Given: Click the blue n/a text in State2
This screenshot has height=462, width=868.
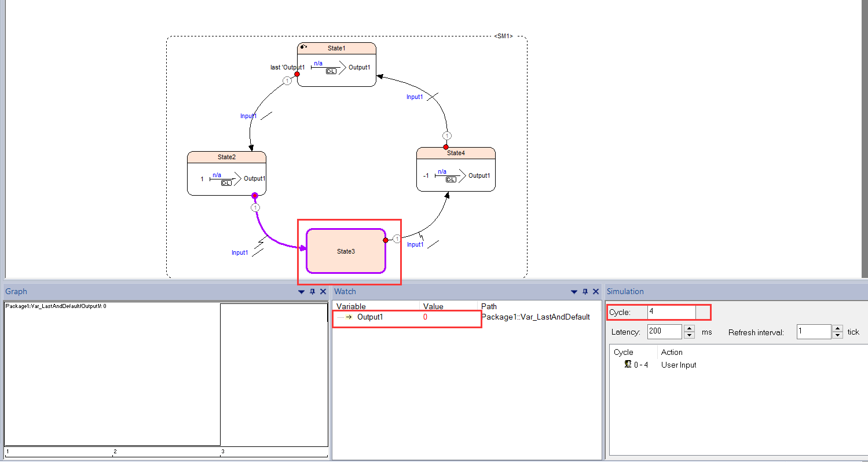Looking at the screenshot, I should (217, 175).
